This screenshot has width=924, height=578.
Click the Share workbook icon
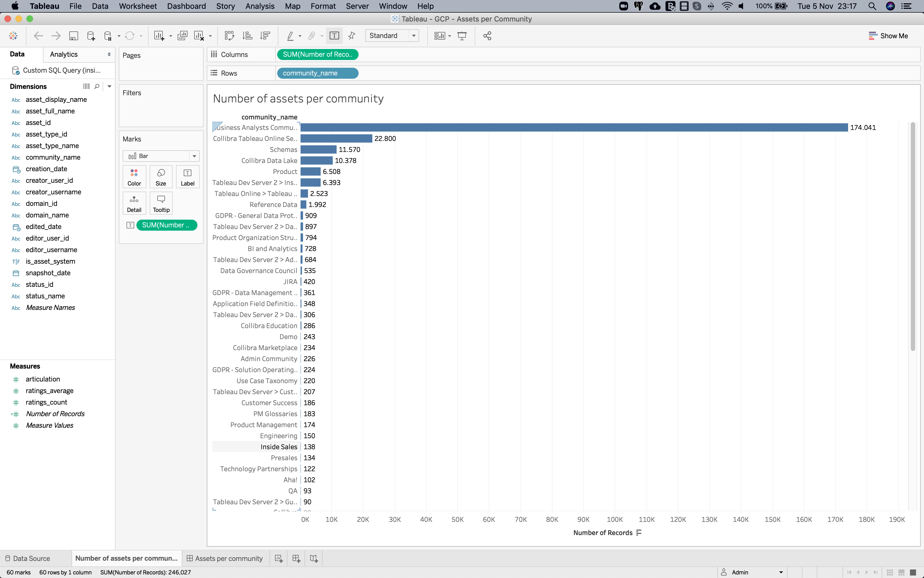coord(487,36)
